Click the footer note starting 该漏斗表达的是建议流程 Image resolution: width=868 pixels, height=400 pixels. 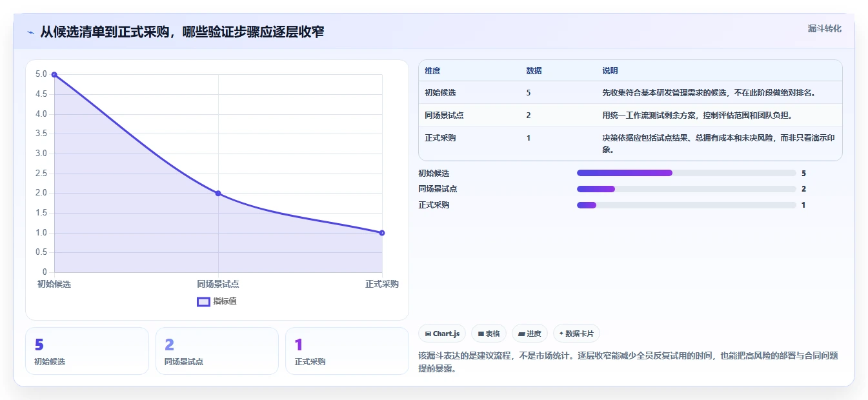pos(628,361)
